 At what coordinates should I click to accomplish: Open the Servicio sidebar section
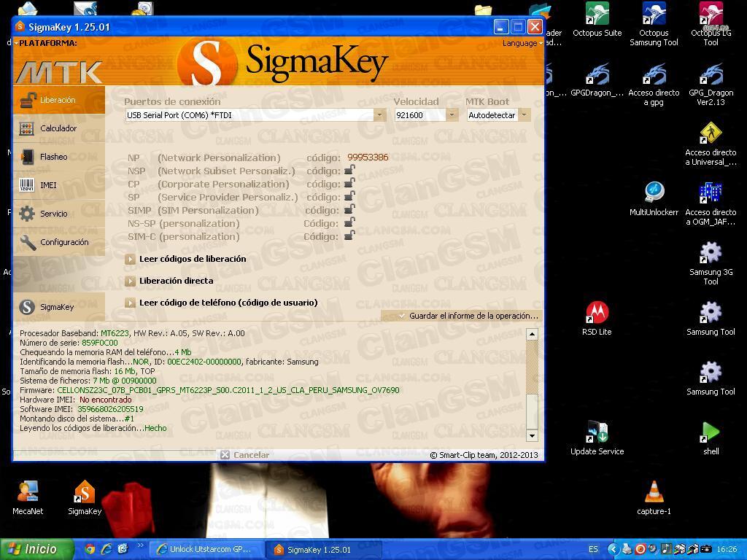point(59,214)
